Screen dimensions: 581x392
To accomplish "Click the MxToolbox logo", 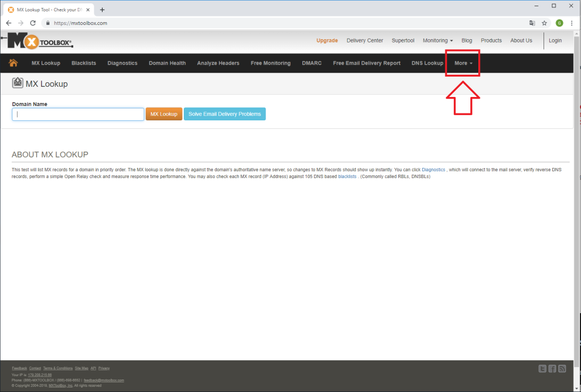I will pyautogui.click(x=40, y=41).
